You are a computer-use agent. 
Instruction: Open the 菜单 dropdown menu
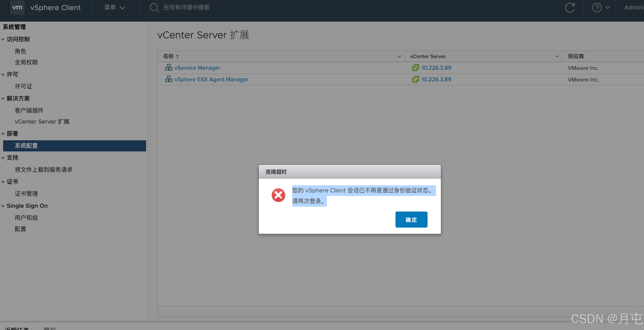[x=114, y=8]
